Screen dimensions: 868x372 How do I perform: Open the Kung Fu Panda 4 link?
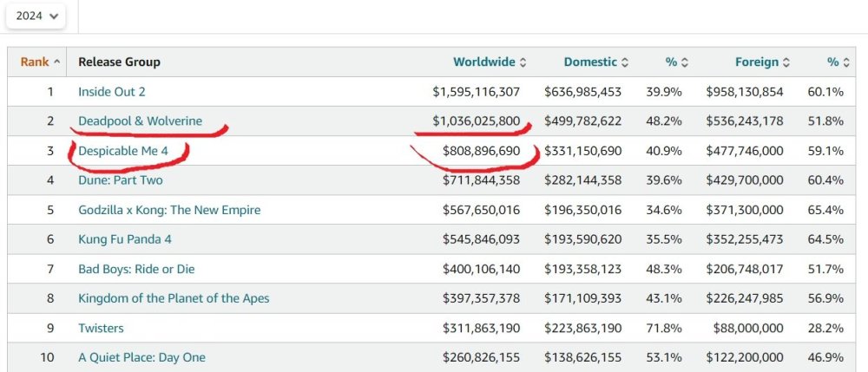127,239
